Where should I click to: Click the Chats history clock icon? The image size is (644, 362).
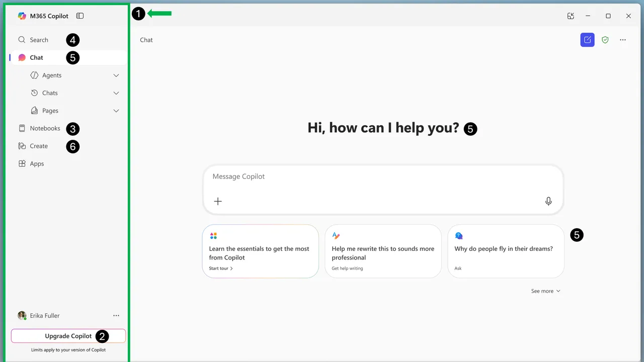[34, 93]
